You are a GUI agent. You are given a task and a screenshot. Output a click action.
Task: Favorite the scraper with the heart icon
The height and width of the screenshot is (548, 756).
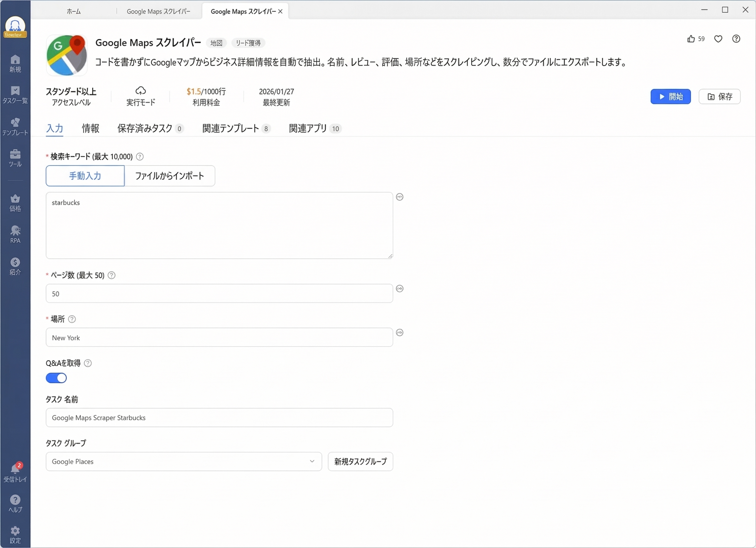(718, 39)
